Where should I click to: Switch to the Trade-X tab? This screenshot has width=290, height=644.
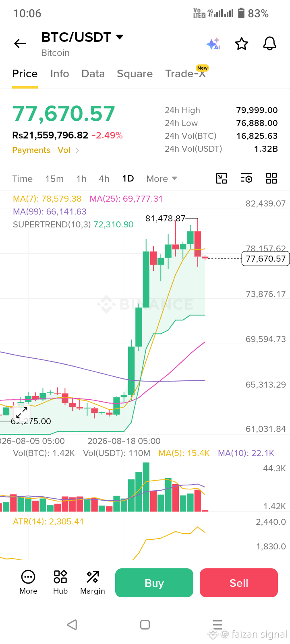(185, 74)
